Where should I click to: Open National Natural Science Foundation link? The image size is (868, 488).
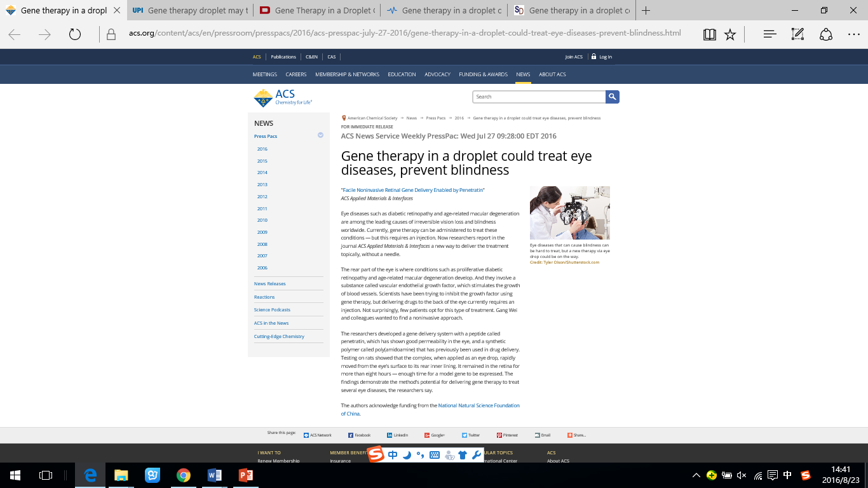(x=478, y=405)
